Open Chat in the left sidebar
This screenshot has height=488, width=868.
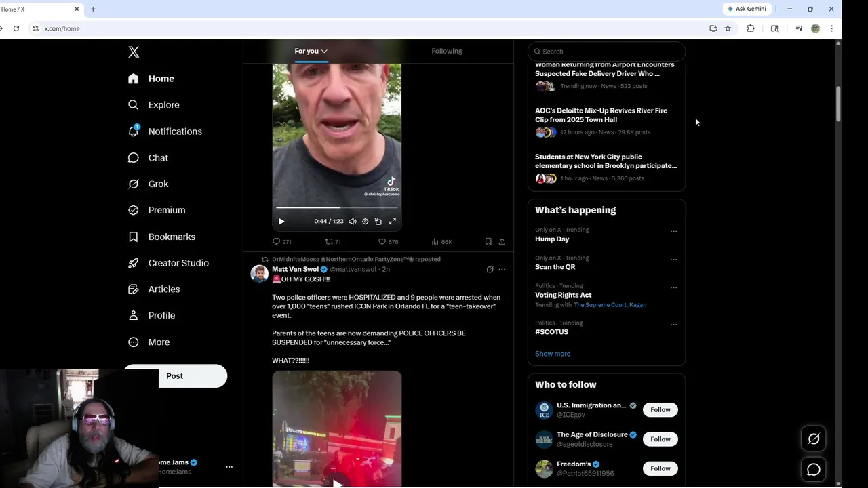click(148, 157)
